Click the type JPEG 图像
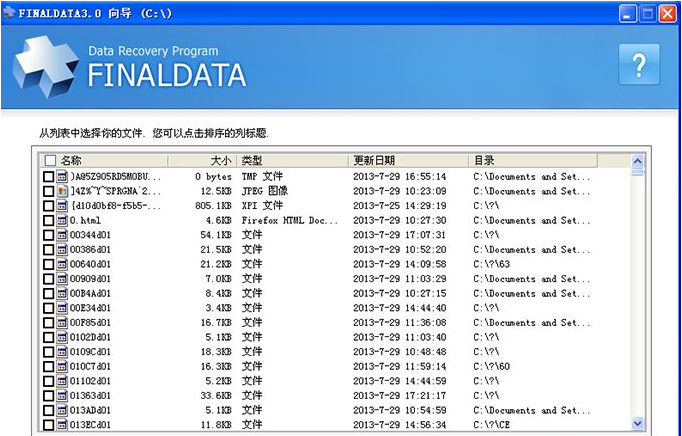 (265, 191)
